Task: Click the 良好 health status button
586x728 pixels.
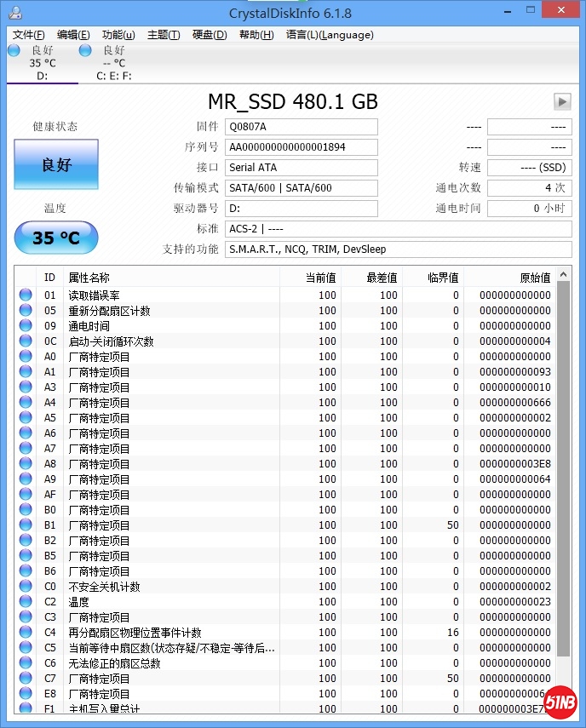Action: pos(56,165)
